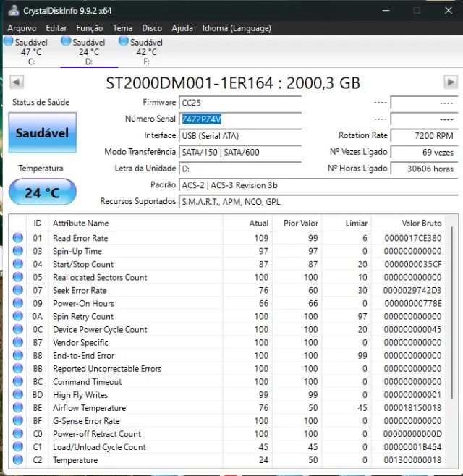Click the Padrão field ACS-2 | ACS-3
Viewport: 463px width, 476px height.
(x=318, y=185)
